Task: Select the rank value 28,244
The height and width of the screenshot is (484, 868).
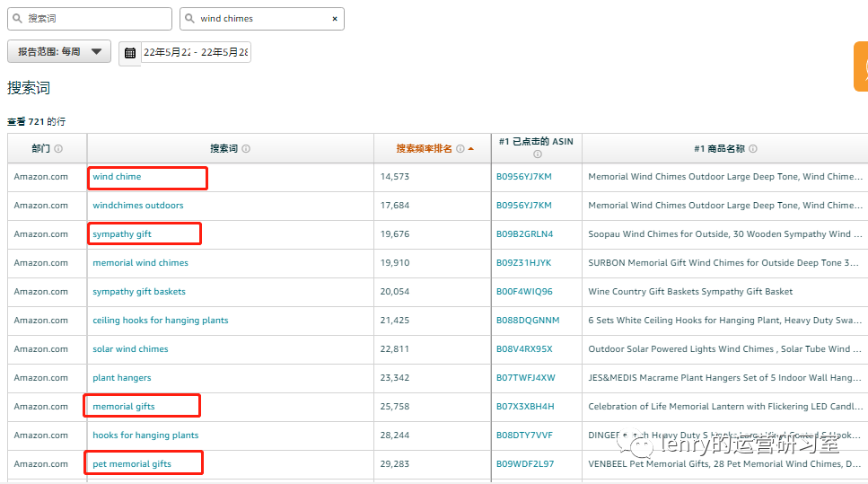Action: [395, 436]
